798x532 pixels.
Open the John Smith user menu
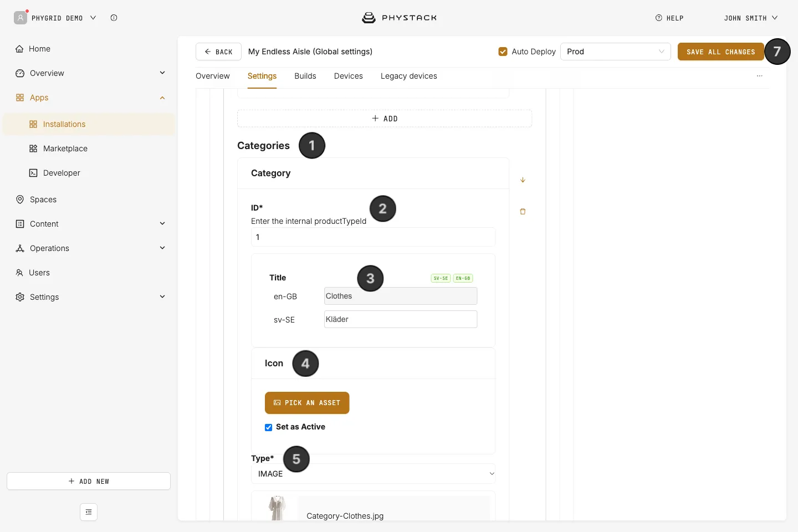tap(751, 18)
